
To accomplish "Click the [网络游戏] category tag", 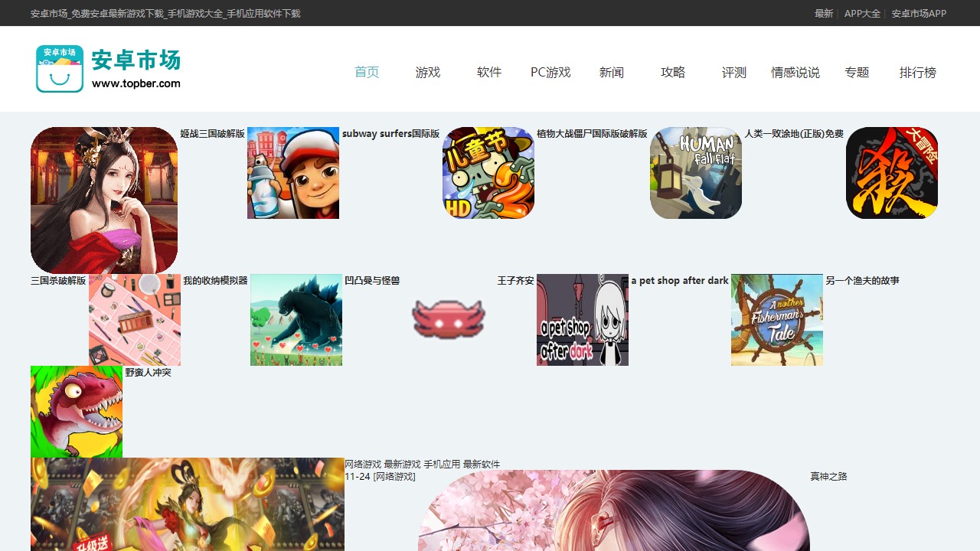I will (394, 476).
